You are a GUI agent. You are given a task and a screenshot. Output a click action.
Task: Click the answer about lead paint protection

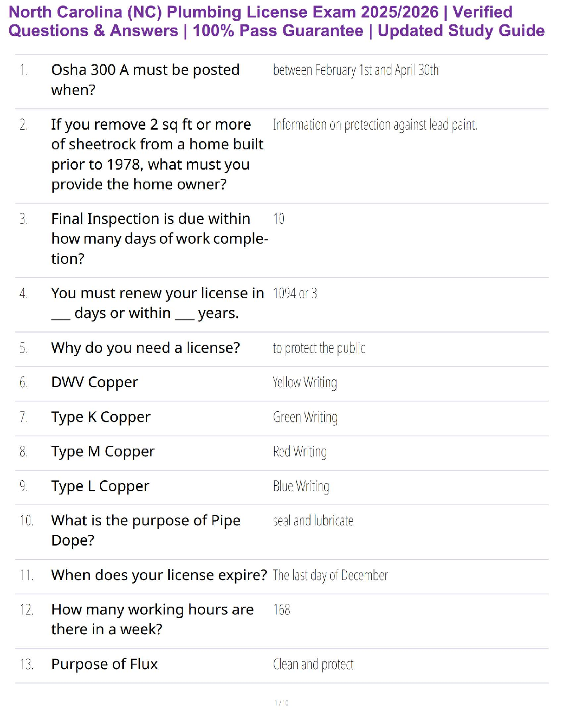(x=375, y=125)
